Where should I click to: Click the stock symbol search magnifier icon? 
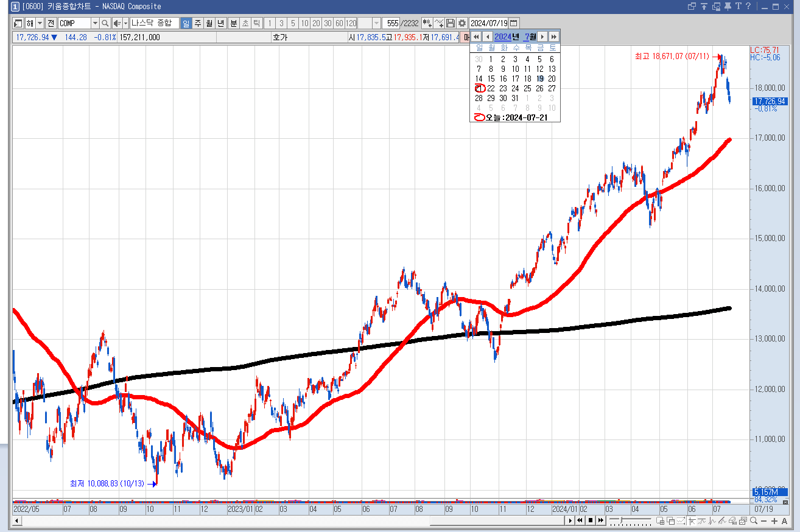pos(105,23)
